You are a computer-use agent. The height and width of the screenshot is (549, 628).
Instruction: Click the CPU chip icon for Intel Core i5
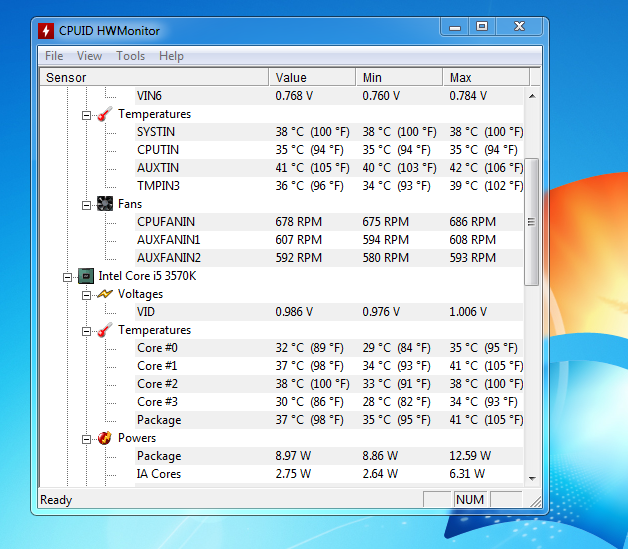(x=86, y=276)
